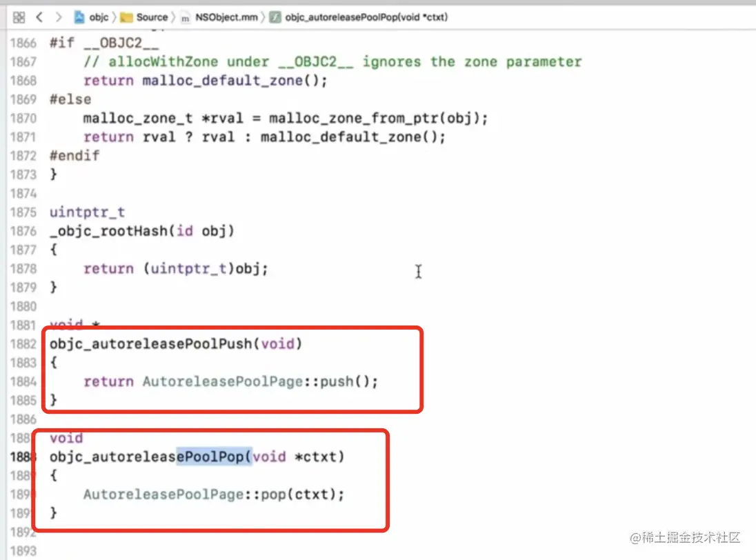Click the objc project file icon
756x560 pixels.
79,17
